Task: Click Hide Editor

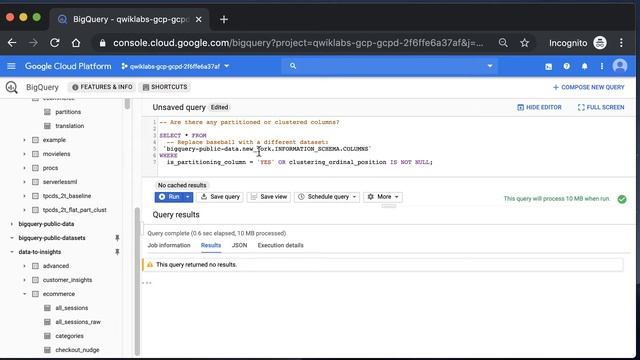Action: click(539, 107)
